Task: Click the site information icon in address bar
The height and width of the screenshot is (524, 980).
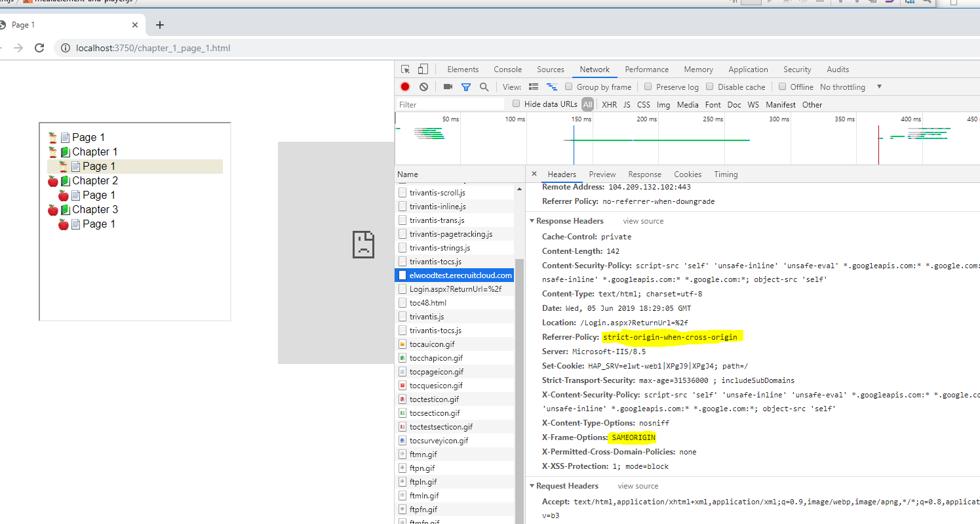Action: (66, 48)
